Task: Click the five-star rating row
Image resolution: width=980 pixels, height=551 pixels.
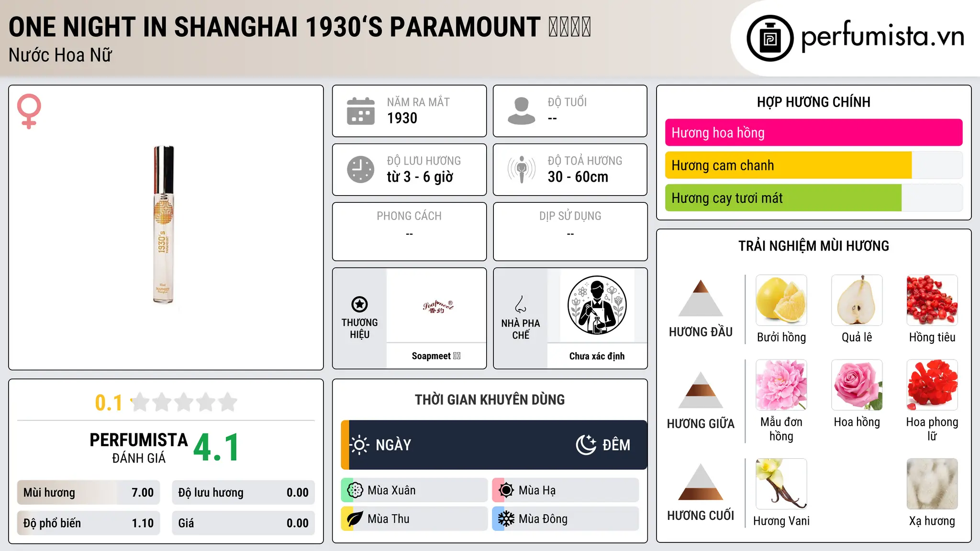Action: (184, 402)
